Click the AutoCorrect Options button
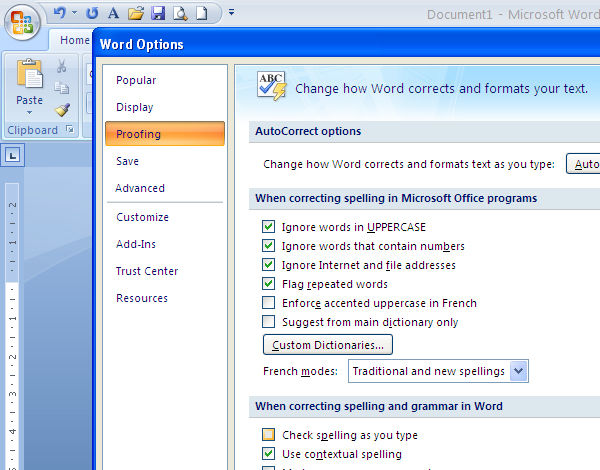The height and width of the screenshot is (470, 600). point(583,164)
